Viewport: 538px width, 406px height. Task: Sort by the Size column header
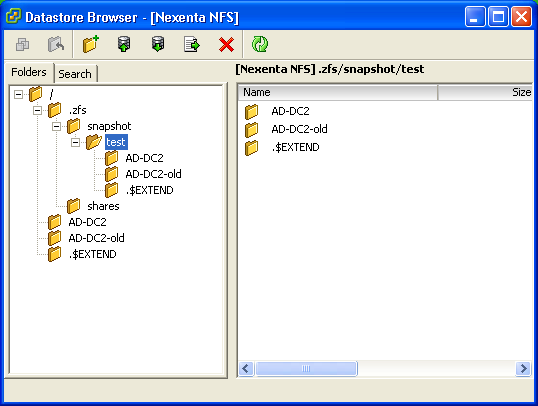pos(485,92)
